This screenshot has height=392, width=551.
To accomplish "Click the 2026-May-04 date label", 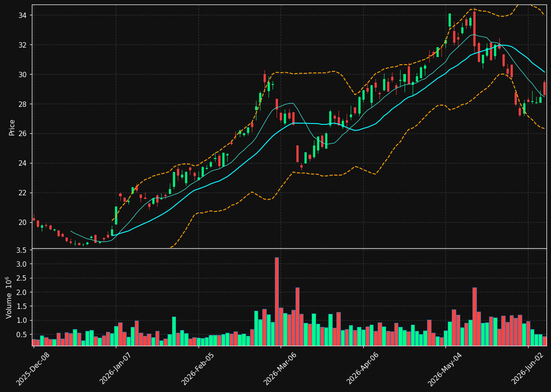I will pyautogui.click(x=445, y=369).
